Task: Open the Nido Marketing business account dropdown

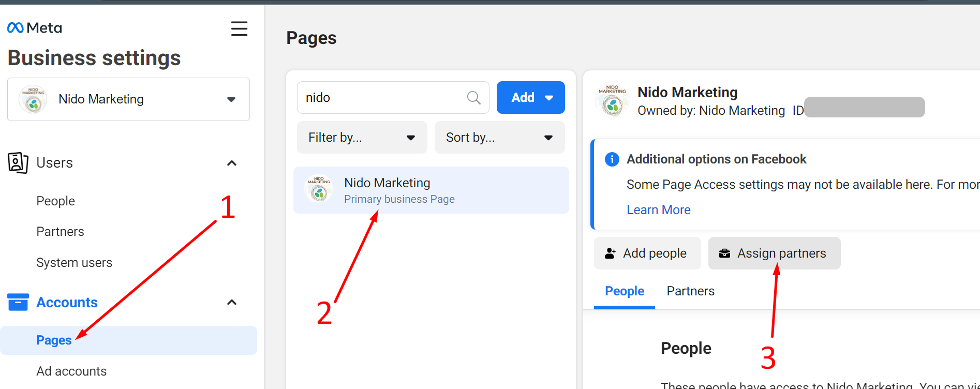Action: (x=128, y=99)
